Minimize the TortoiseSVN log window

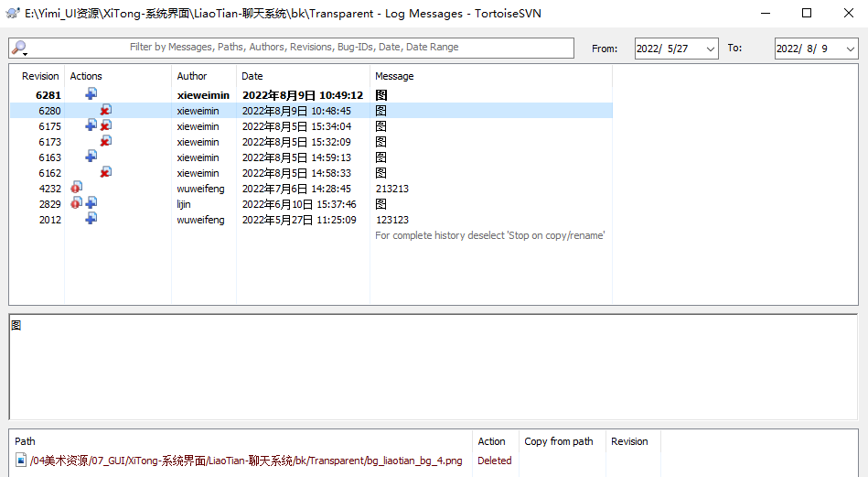(x=766, y=14)
